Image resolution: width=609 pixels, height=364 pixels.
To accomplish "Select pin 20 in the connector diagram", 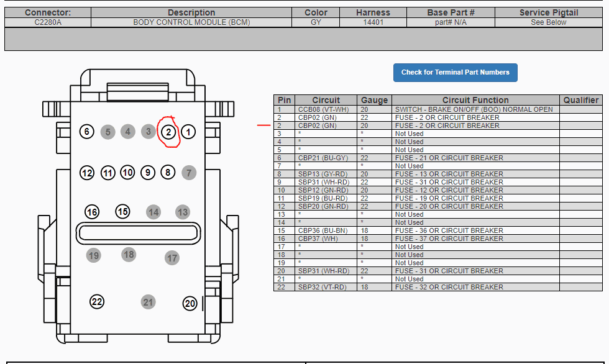I will [190, 304].
